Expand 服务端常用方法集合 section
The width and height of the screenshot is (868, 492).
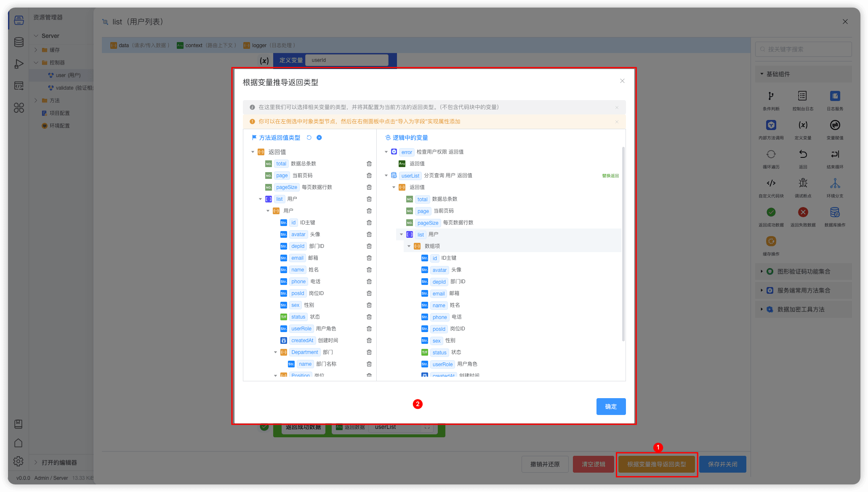[x=803, y=290]
